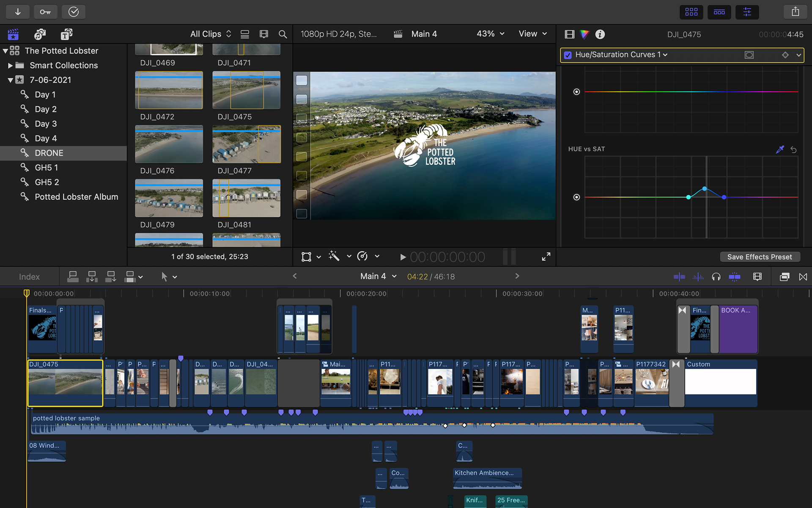Open the Color inspector tab
Viewport: 812px width, 508px height.
[584, 34]
